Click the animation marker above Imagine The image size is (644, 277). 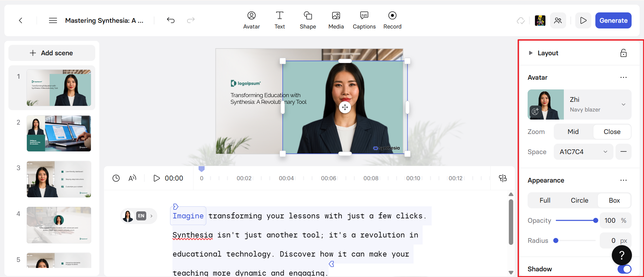tap(175, 206)
